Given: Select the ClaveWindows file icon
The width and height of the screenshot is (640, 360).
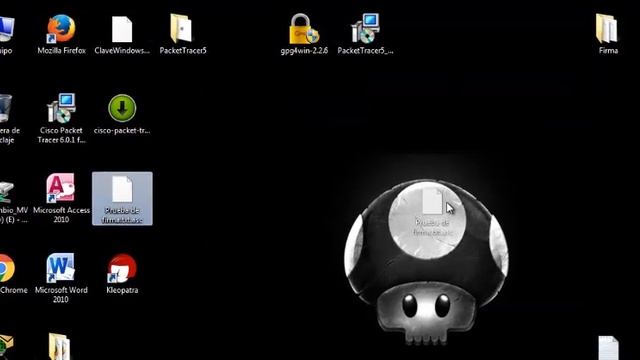Looking at the screenshot, I should pos(122,29).
